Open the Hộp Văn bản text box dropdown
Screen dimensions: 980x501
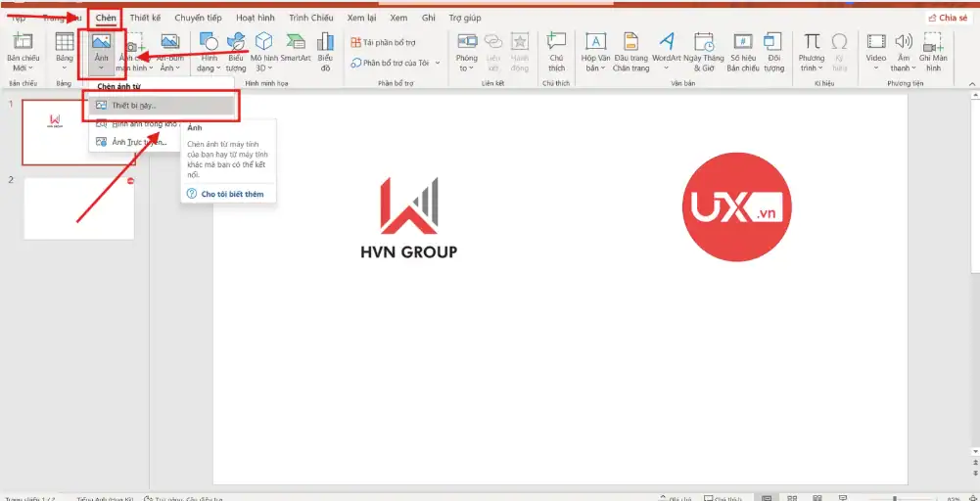(x=595, y=52)
